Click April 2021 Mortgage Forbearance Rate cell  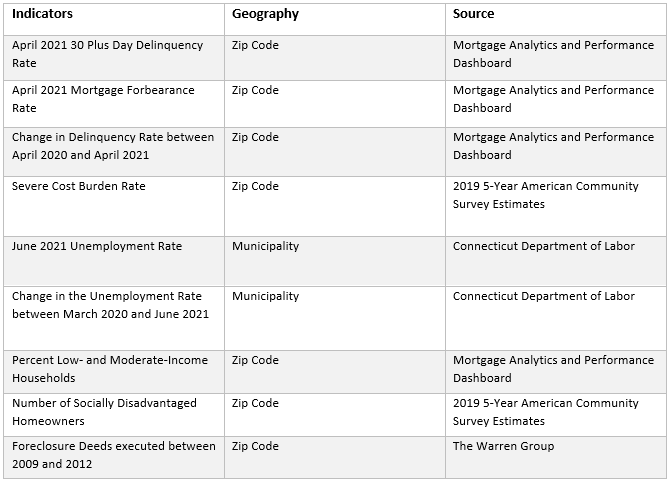[103, 99]
